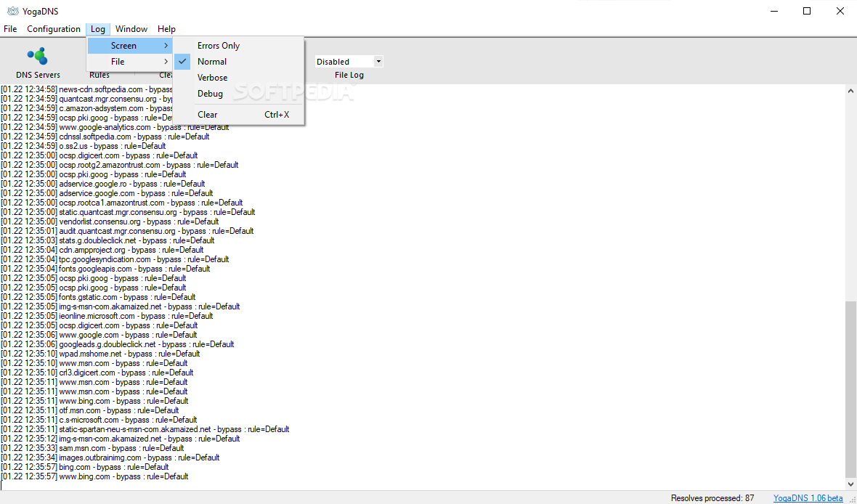Expand the Screen submenu entry
857x504 pixels.
click(130, 45)
